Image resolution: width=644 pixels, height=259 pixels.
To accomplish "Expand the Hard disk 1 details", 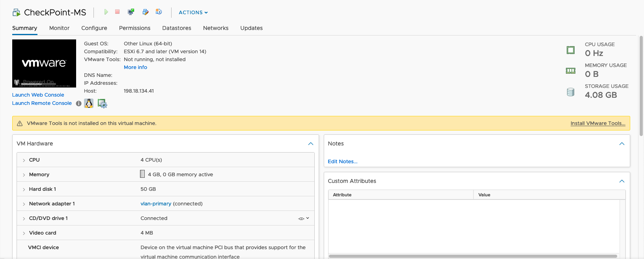I will pos(24,190).
